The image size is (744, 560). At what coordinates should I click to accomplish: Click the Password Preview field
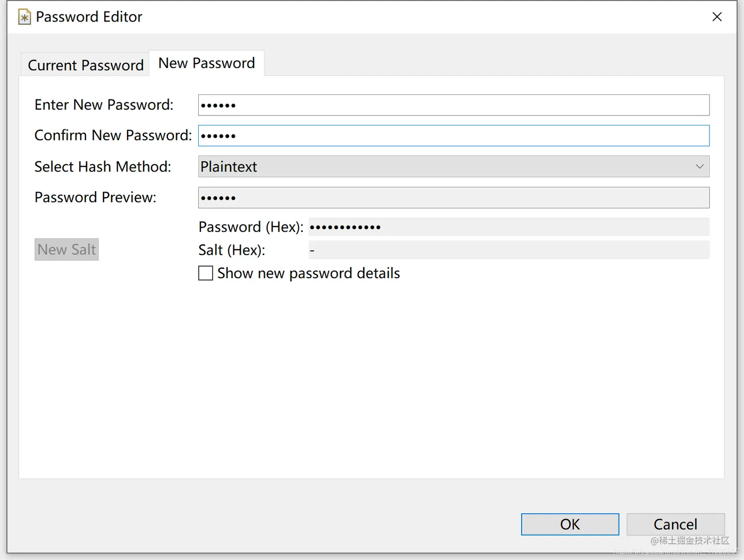tap(454, 198)
